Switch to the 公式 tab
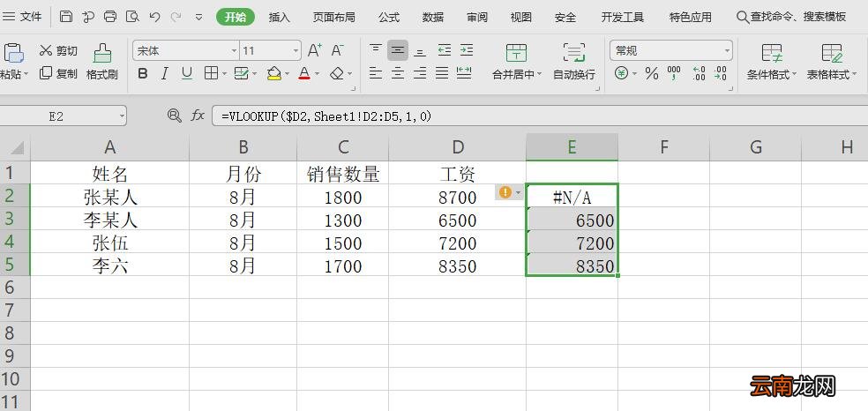This screenshot has width=868, height=411. click(389, 17)
